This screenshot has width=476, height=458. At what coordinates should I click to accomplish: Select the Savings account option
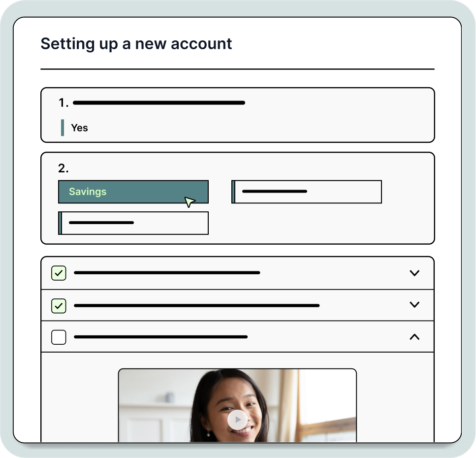pos(133,192)
